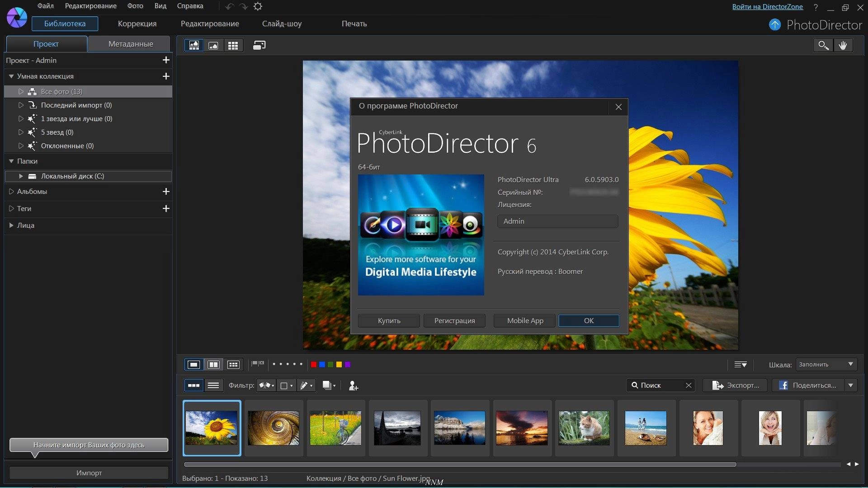Screen dimensions: 868x488
Task: Toggle filmstrip thumbnail view
Action: pos(193,385)
